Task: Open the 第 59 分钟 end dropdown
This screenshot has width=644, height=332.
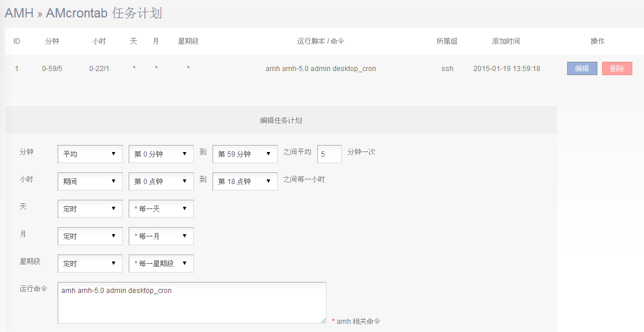Action: (x=245, y=154)
